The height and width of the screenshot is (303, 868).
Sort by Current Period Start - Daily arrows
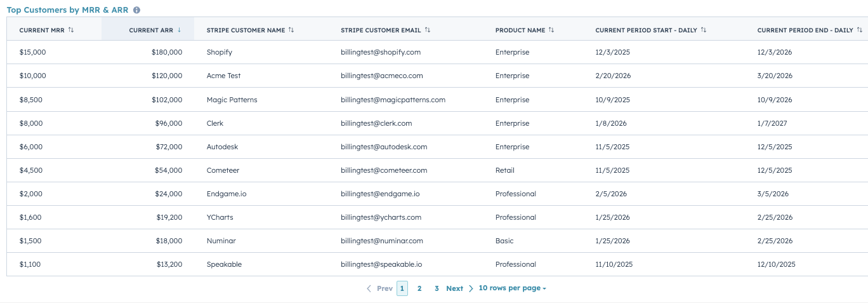click(x=704, y=30)
